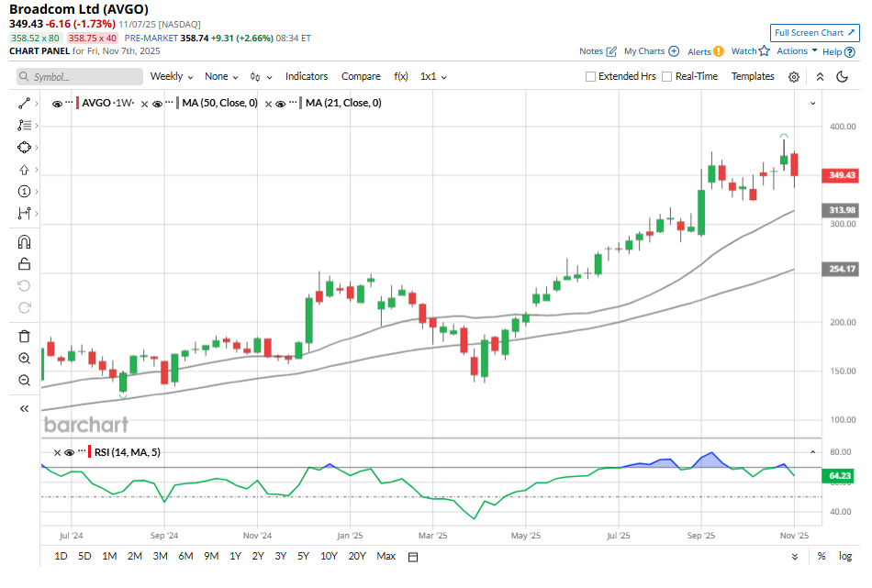The width and height of the screenshot is (872, 588).
Task: Delete drawings with the trash icon
Action: tap(24, 336)
